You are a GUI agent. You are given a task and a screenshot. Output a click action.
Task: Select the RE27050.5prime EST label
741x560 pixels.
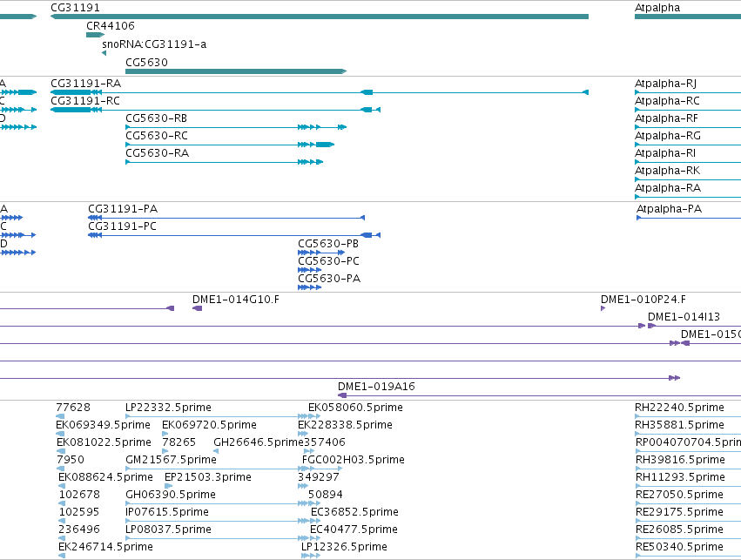679,495
